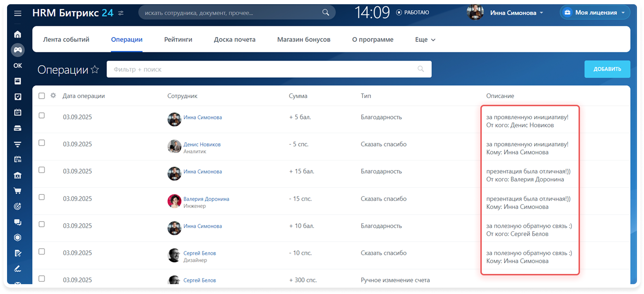The height and width of the screenshot is (294, 644).
Task: Click the calendar icon in the sidebar
Action: coord(18,113)
